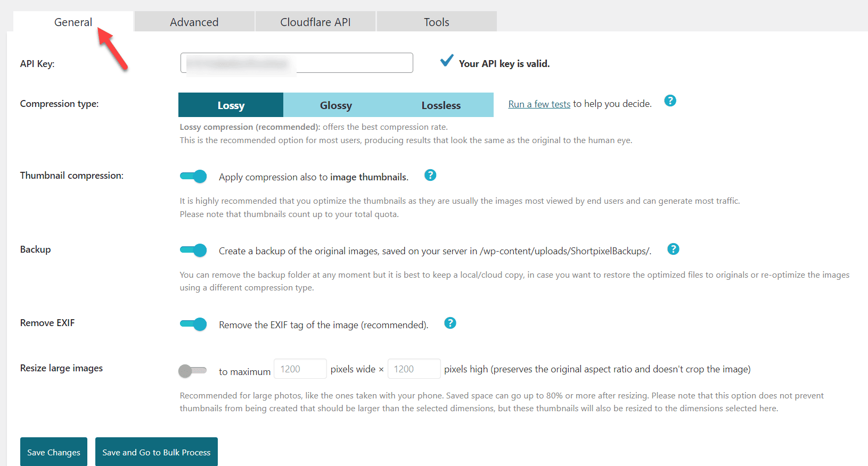
Task: Open the Cloudflare API tab
Action: (x=315, y=22)
